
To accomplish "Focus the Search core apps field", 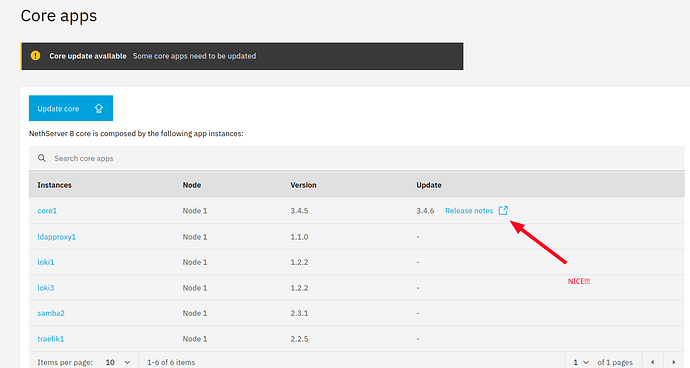I will pyautogui.click(x=356, y=158).
